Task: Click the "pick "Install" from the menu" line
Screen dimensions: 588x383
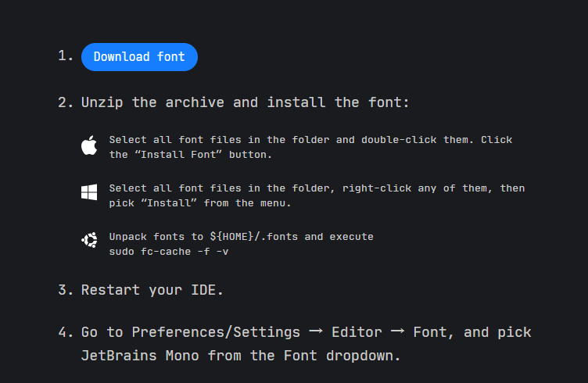Action: click(199, 203)
